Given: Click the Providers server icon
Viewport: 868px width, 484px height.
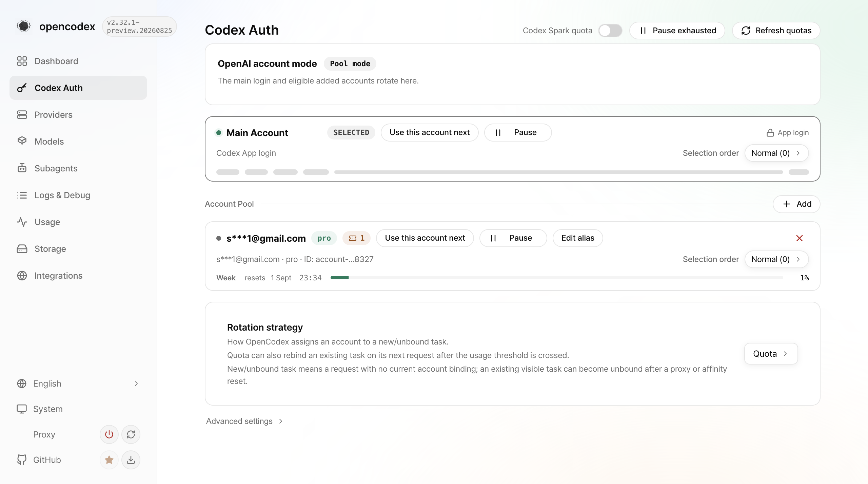Looking at the screenshot, I should coord(22,115).
